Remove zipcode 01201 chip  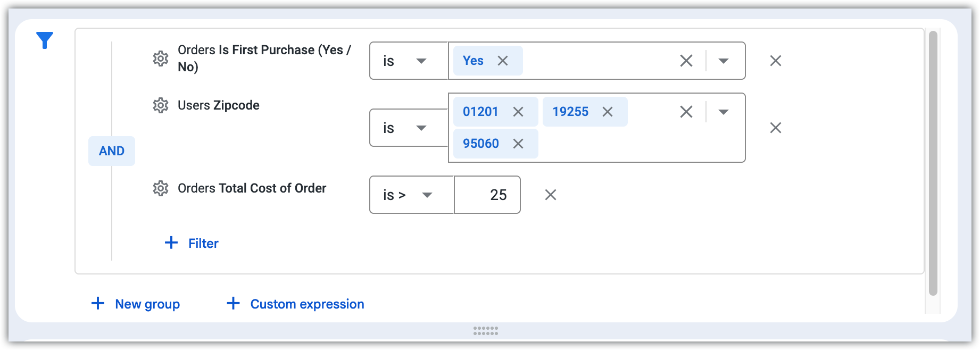(518, 112)
